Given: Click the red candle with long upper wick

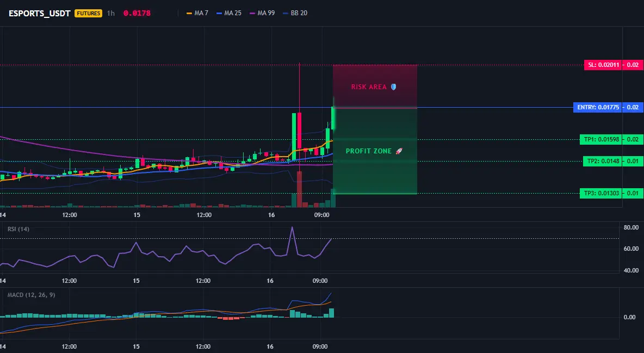Looking at the screenshot, I should coord(299,131).
